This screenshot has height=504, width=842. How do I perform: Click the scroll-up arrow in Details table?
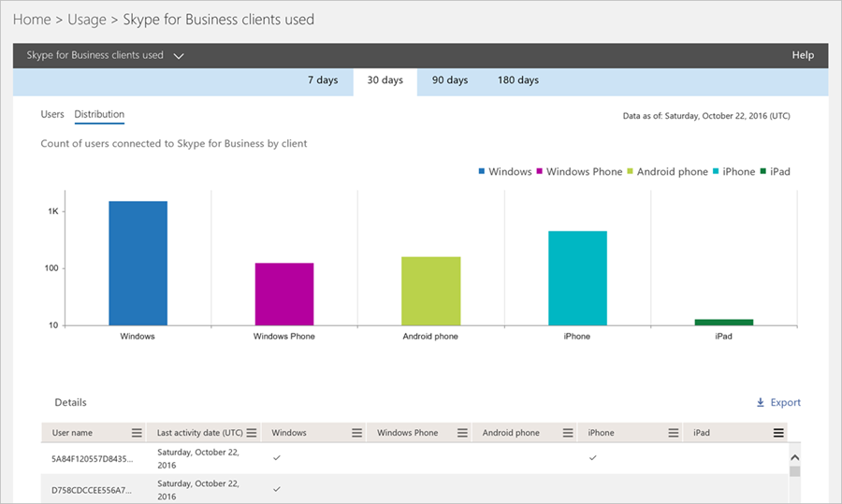pyautogui.click(x=794, y=458)
